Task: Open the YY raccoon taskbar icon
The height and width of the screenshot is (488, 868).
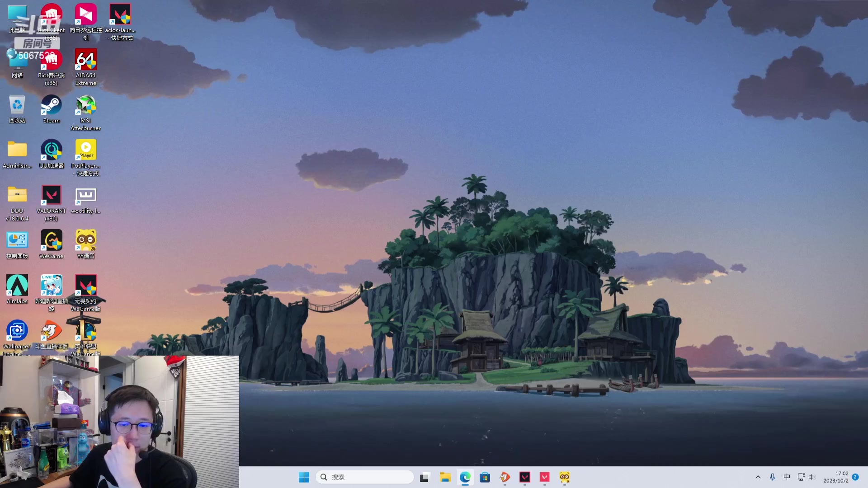Action: (x=565, y=477)
